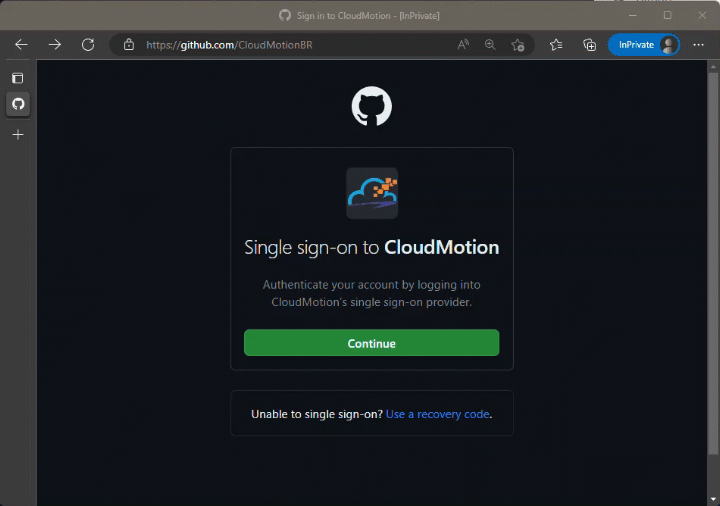Click the 'Sign in to CloudMotion' window title
Image resolution: width=720 pixels, height=506 pixels.
(368, 16)
